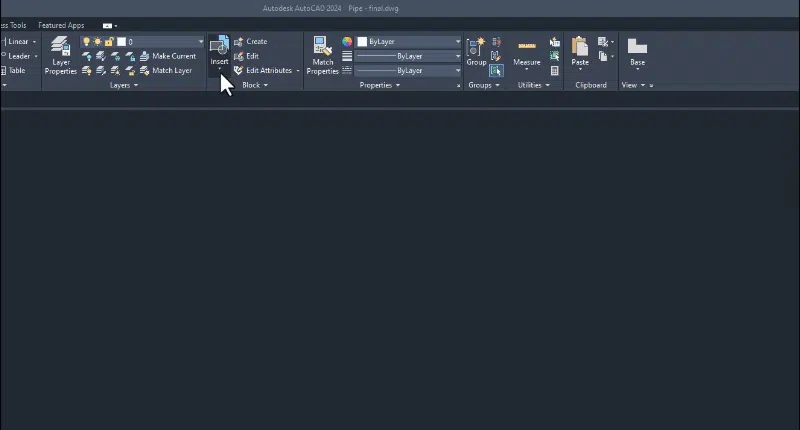
Task: Click the Ungroup icon
Action: (496, 42)
